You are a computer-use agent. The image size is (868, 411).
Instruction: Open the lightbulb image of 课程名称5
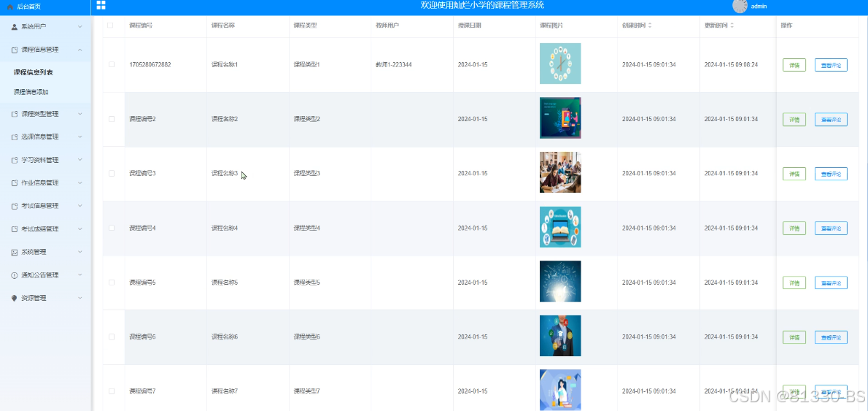tap(560, 281)
